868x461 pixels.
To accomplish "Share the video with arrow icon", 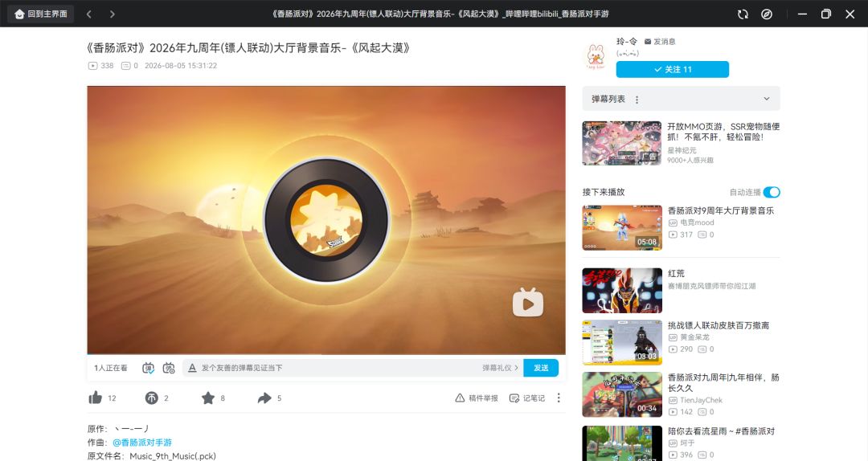I will click(264, 398).
